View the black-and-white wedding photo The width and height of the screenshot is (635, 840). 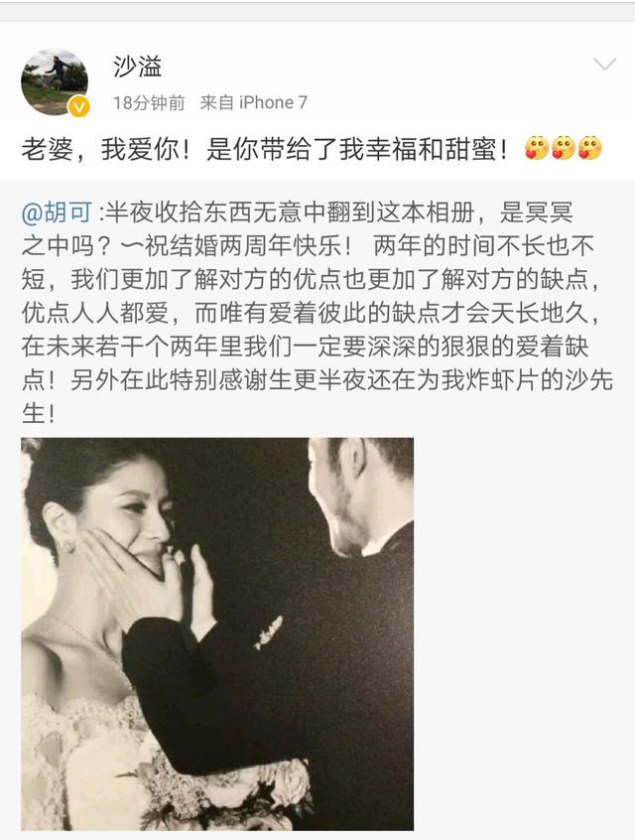[217, 633]
